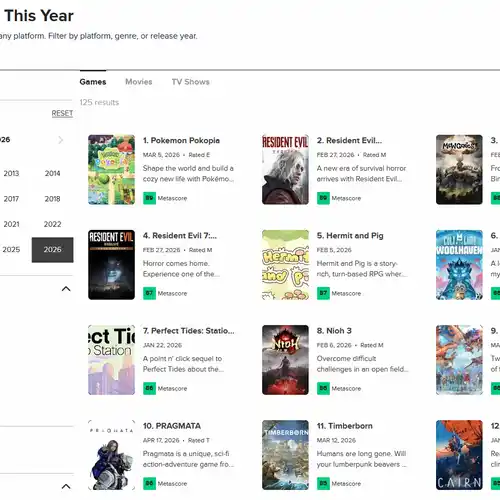Click Metascore badge for Resident Evil 7
Viewport: 500px width, 500px height.
coord(149,293)
